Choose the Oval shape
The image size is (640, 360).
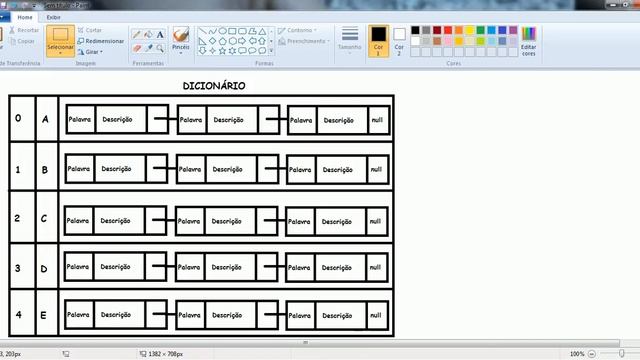click(222, 31)
